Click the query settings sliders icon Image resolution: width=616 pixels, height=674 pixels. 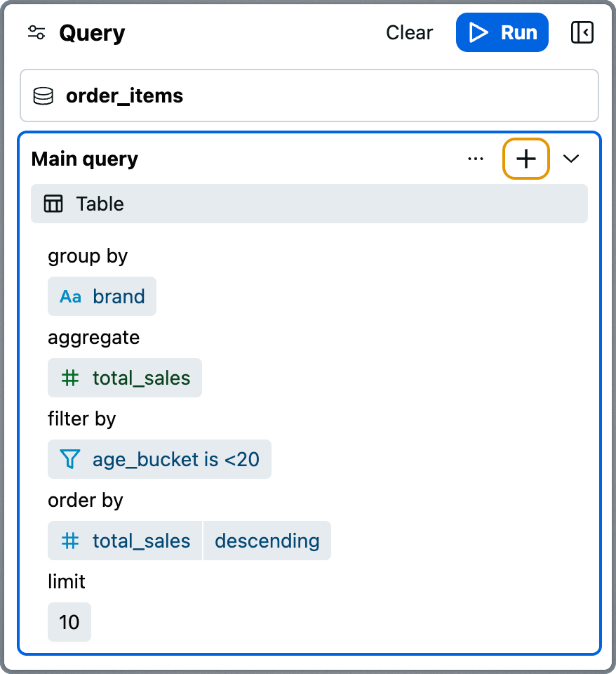click(36, 32)
